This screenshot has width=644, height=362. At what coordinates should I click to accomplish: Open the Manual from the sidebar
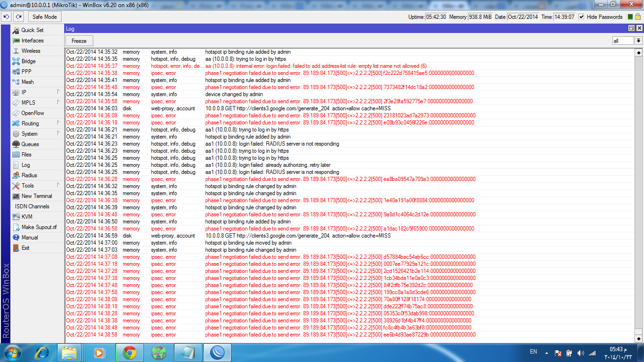tap(37, 238)
